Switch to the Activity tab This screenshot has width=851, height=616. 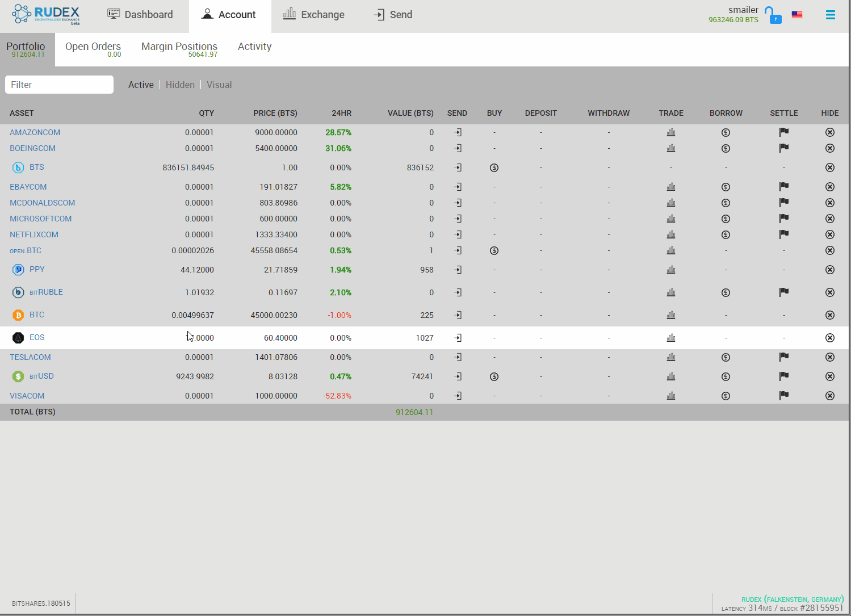pyautogui.click(x=254, y=47)
